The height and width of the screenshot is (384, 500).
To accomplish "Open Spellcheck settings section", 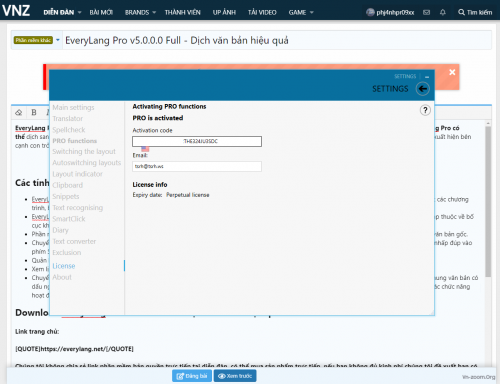I will 69,130.
